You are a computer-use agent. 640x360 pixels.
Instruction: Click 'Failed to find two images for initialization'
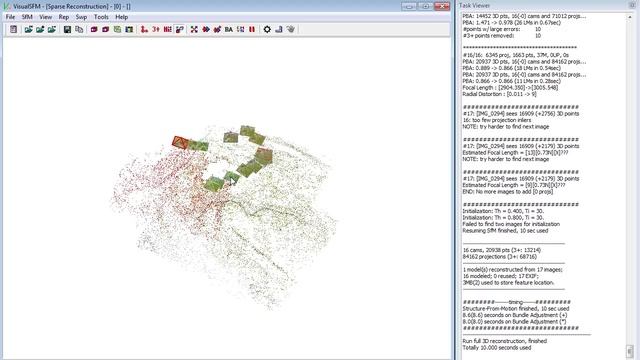click(511, 224)
